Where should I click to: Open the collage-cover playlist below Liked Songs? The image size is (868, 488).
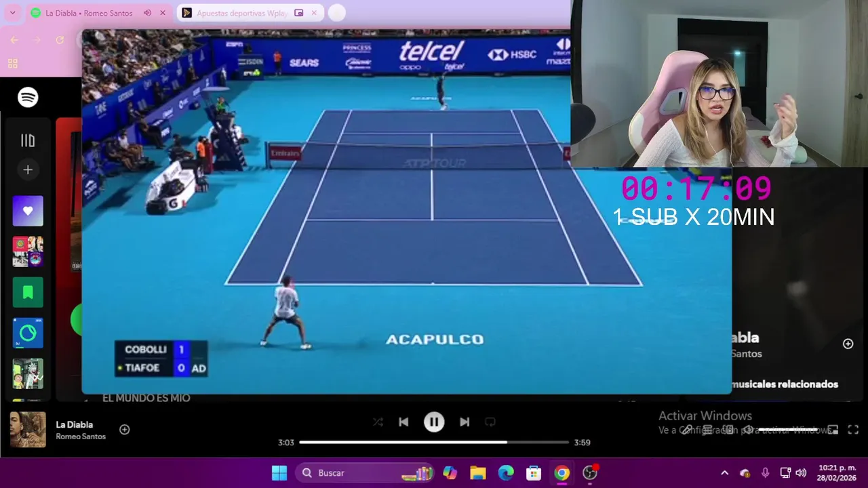[28, 251]
